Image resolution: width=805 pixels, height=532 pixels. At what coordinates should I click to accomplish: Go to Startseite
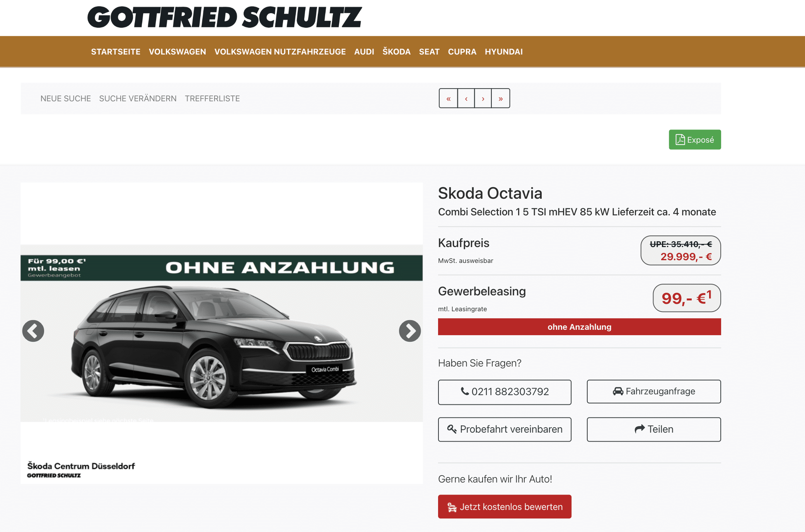[116, 52]
